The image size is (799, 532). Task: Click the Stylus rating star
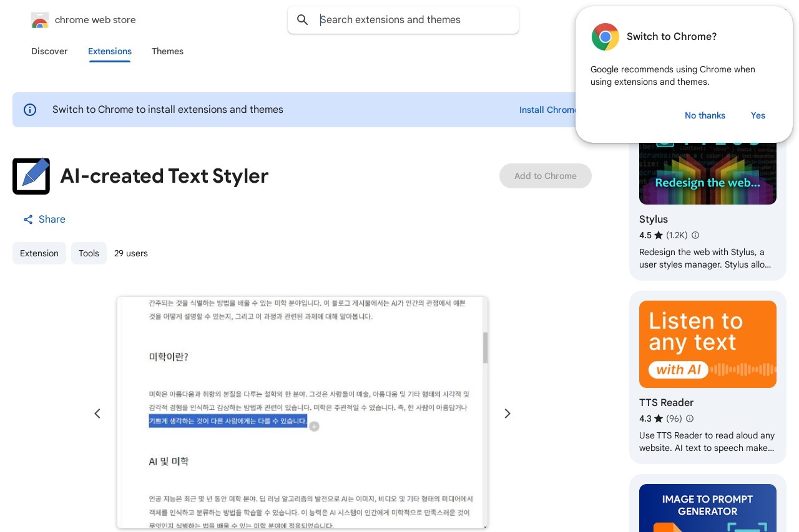[659, 236]
